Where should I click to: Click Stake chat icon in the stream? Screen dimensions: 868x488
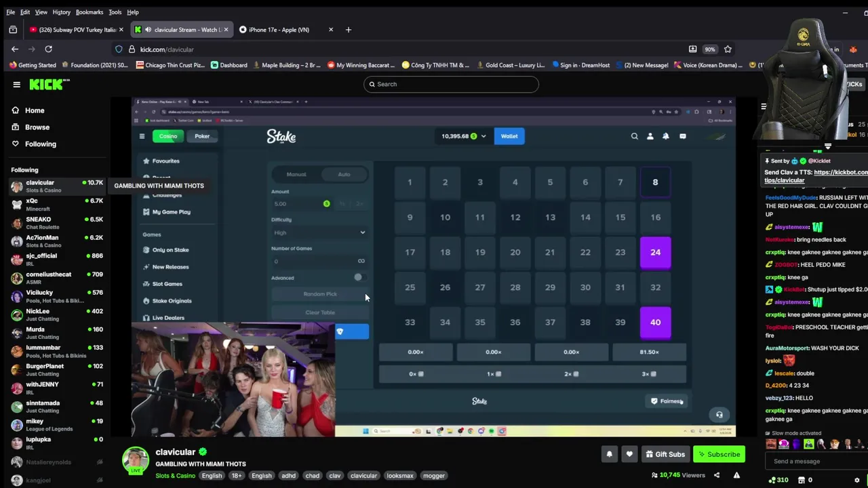682,136
